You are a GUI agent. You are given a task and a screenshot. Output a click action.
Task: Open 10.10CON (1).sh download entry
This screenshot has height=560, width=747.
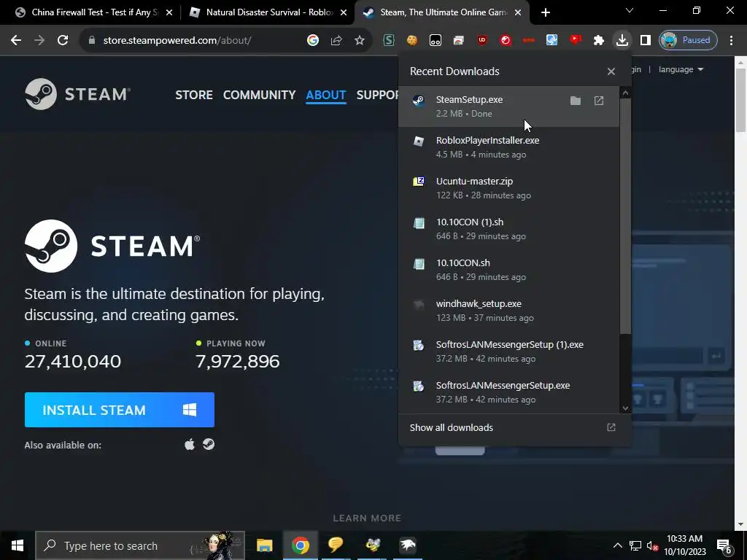coord(508,229)
